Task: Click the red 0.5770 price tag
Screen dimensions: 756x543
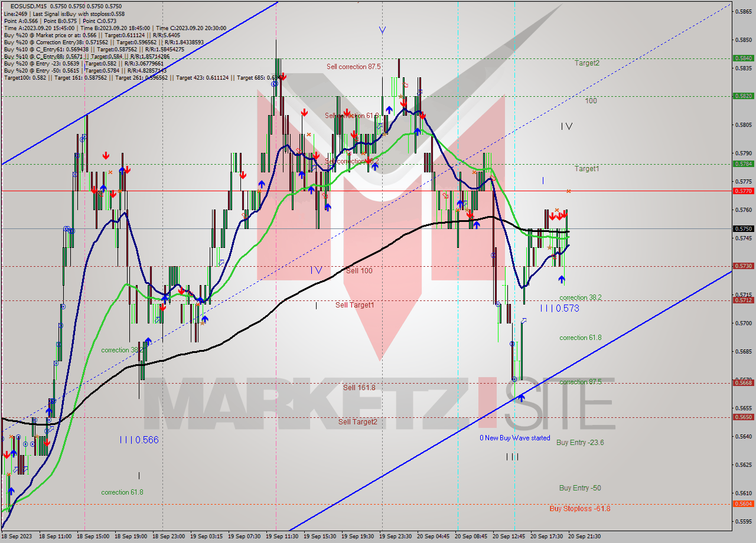Action: point(743,191)
